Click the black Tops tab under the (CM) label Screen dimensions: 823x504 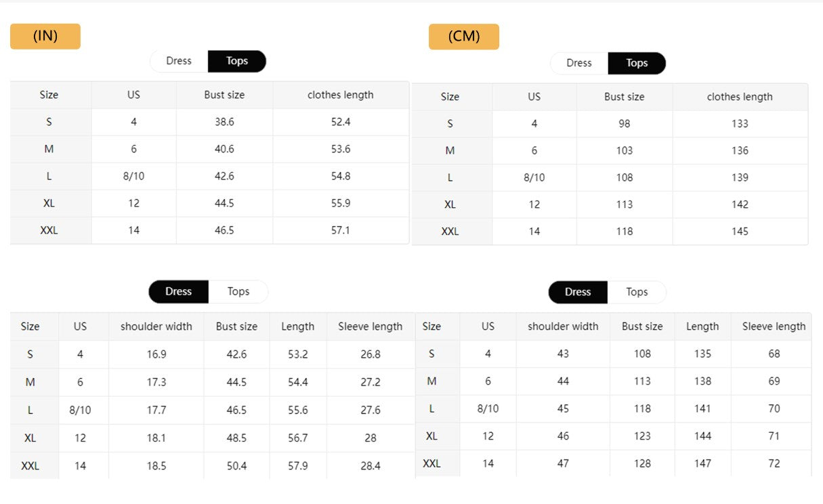(637, 63)
